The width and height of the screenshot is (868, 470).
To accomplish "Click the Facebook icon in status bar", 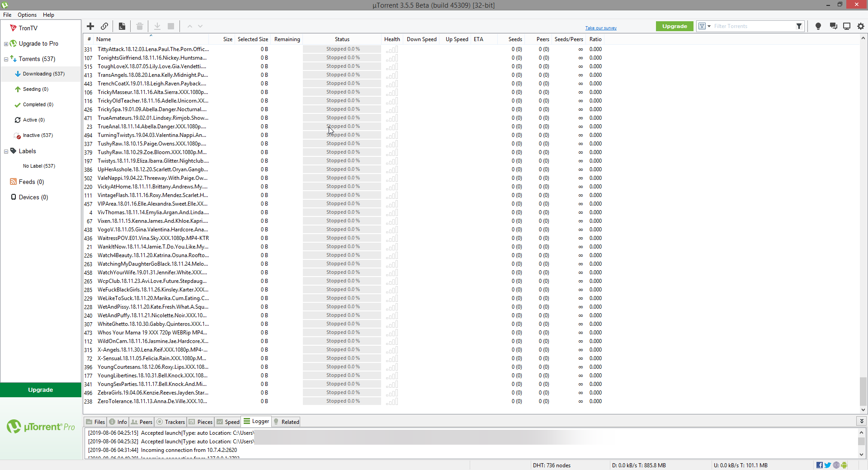I will pos(820,465).
